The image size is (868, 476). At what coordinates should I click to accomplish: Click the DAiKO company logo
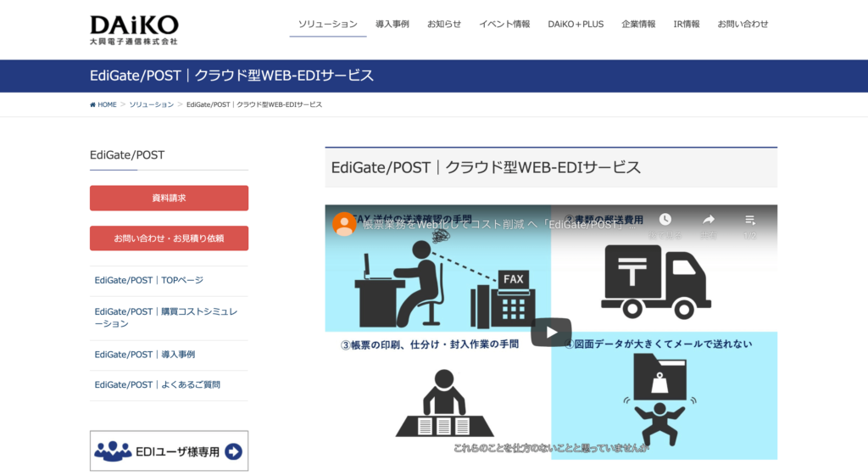tap(134, 30)
